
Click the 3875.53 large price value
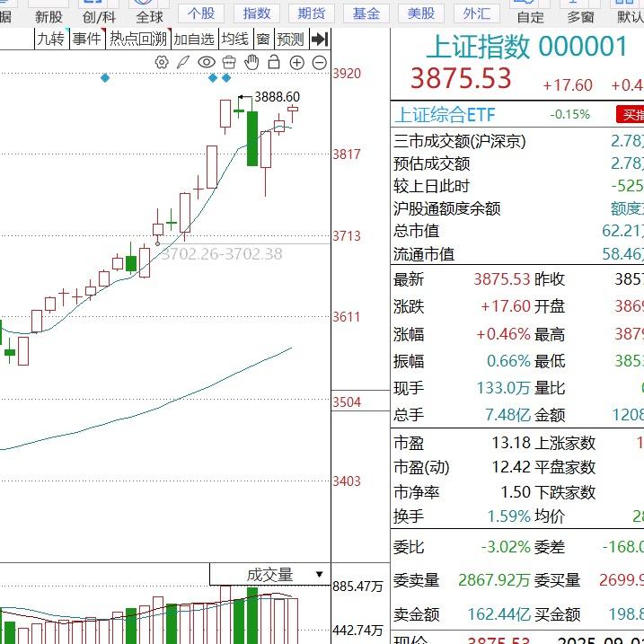pyautogui.click(x=461, y=78)
